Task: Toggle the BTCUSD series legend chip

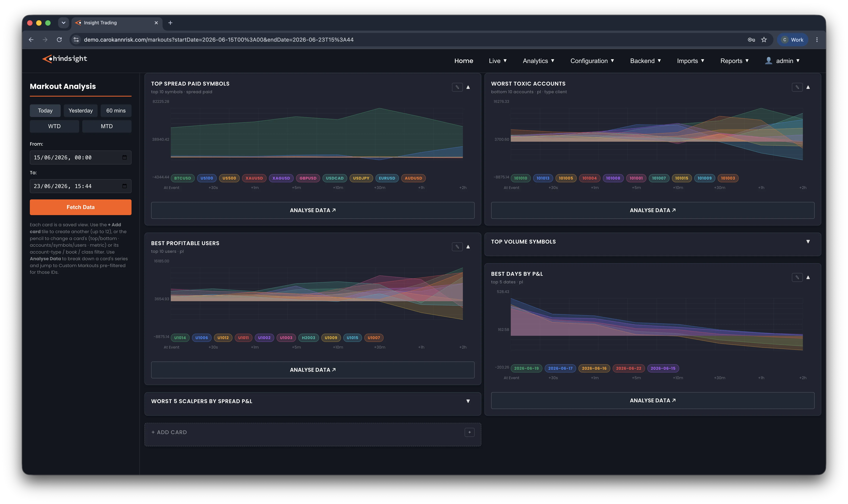Action: [182, 178]
